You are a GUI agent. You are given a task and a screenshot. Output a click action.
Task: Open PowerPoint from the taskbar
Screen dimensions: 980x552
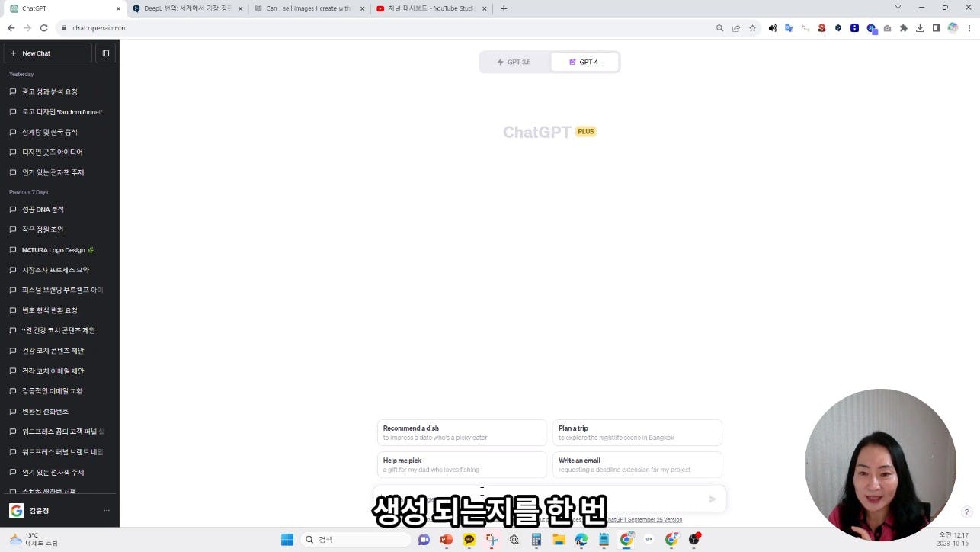point(447,540)
